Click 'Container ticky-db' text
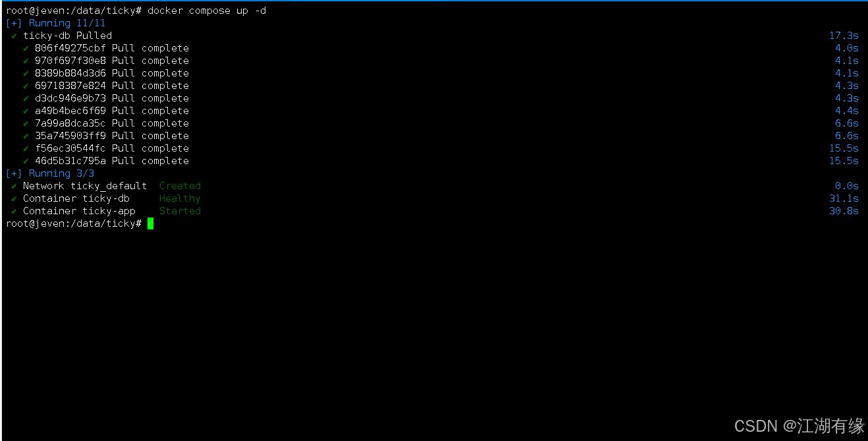 coord(76,198)
